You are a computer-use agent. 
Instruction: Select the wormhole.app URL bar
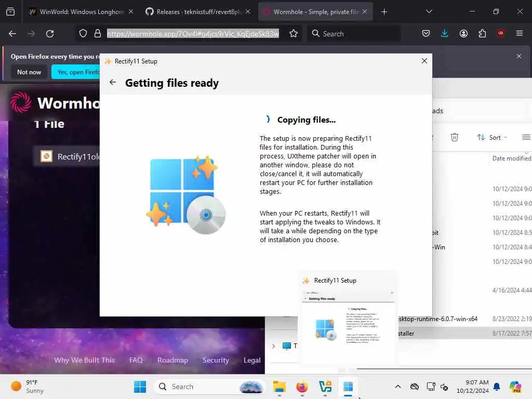click(x=193, y=34)
